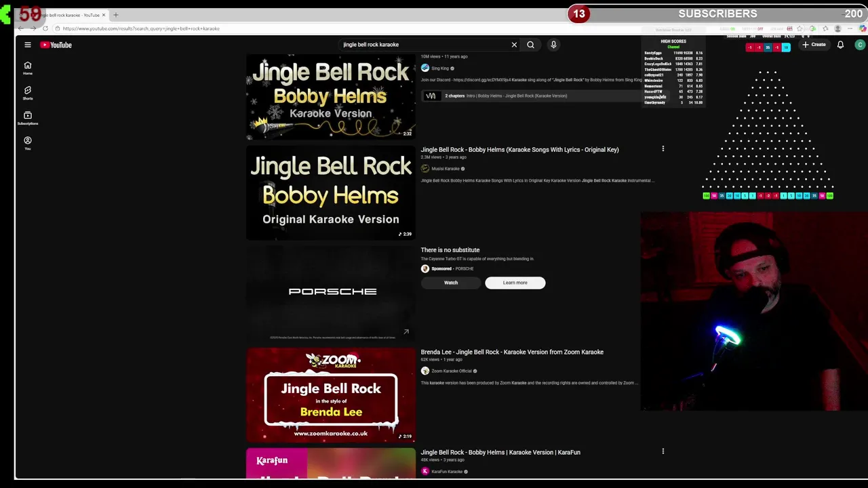Image resolution: width=868 pixels, height=488 pixels.
Task: Click the magnifier search button
Action: tap(530, 45)
